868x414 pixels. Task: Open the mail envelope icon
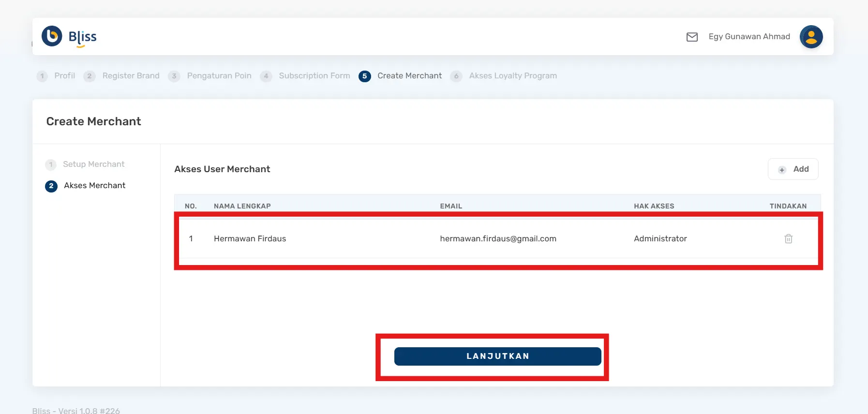[692, 37]
